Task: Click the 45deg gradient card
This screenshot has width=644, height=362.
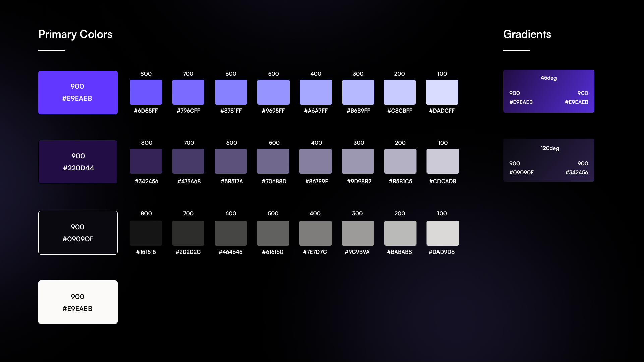Action: (548, 91)
